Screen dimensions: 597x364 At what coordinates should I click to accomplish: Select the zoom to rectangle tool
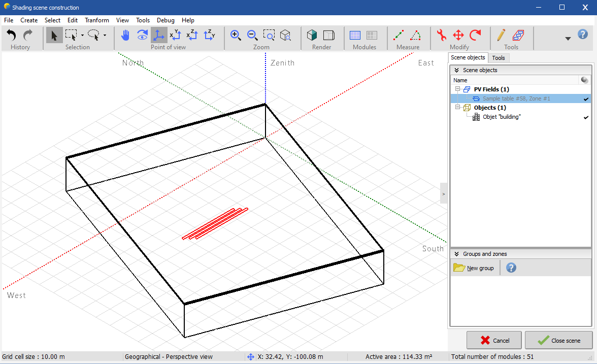tap(269, 36)
